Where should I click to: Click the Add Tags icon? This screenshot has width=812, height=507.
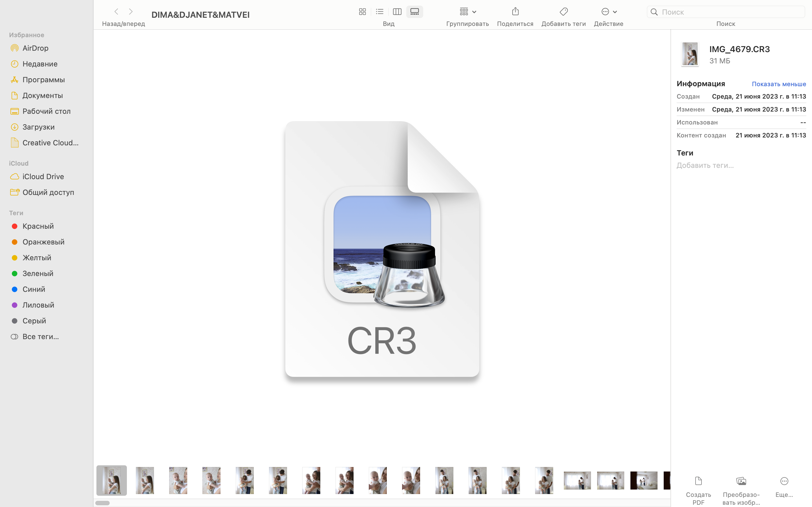coord(563,11)
